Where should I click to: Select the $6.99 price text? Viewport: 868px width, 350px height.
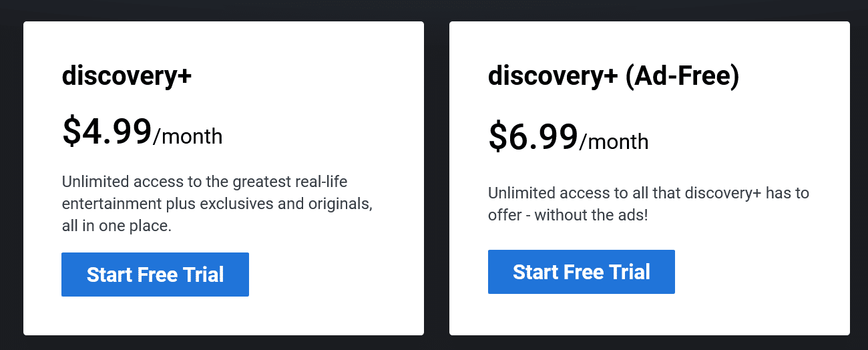pos(533,136)
